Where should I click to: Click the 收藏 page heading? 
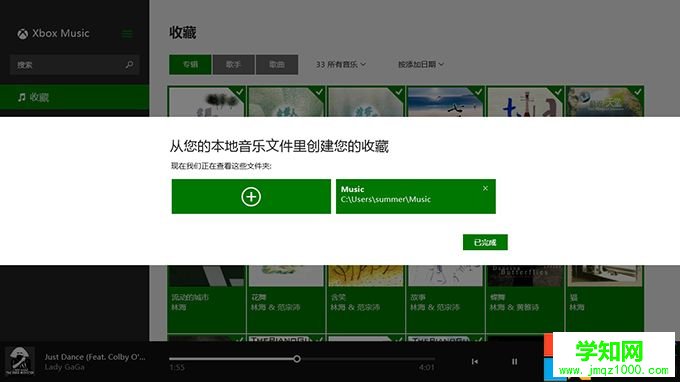coord(183,33)
